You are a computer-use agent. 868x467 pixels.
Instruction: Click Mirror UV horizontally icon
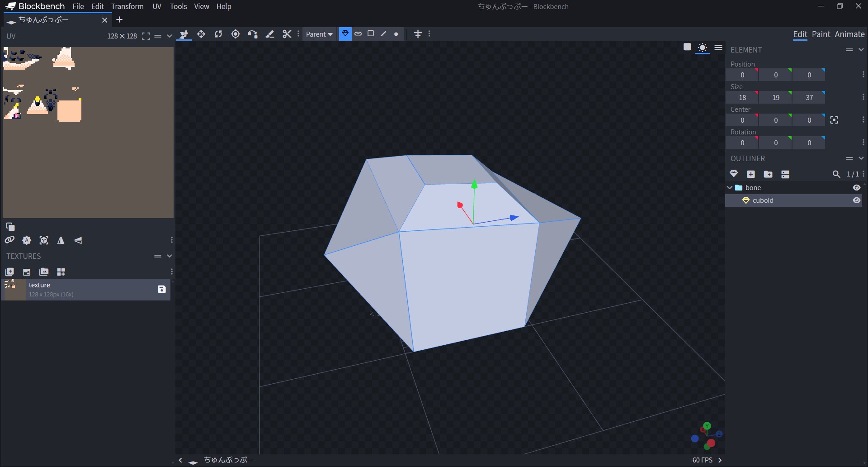pos(61,240)
